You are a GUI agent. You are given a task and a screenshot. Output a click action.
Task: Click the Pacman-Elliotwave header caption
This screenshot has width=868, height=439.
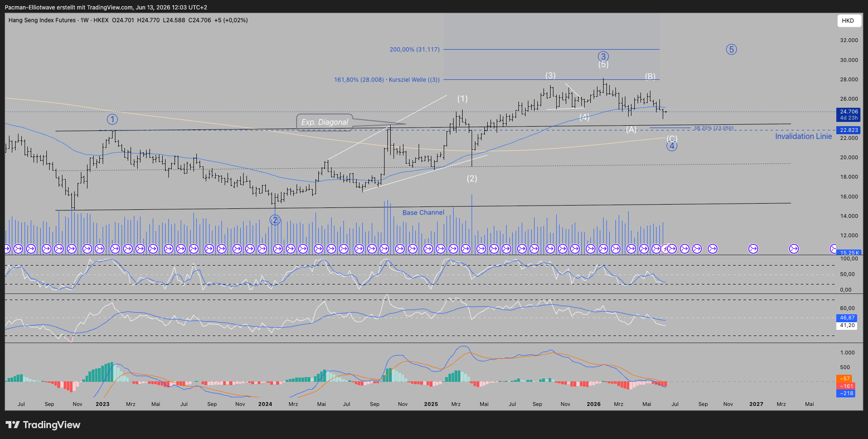click(x=106, y=8)
